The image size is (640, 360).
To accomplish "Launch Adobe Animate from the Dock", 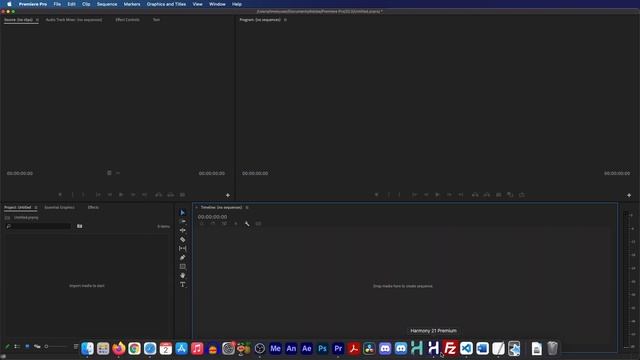I will [291, 348].
